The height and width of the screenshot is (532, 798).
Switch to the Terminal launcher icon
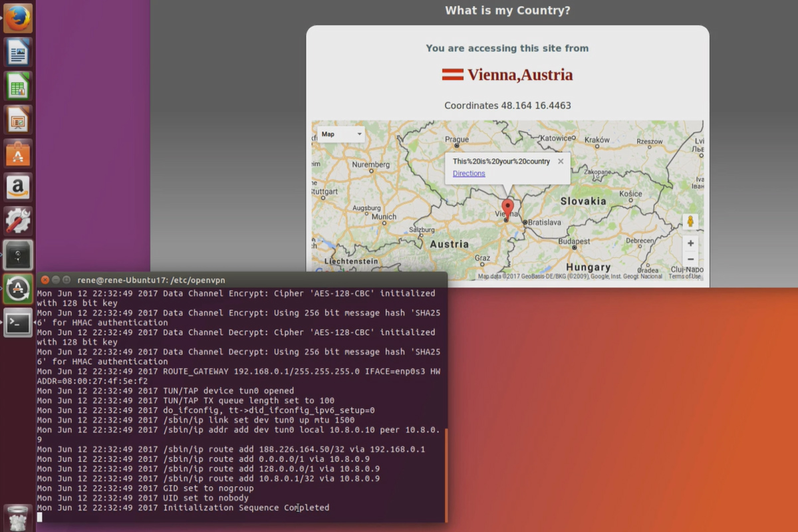pos(18,323)
